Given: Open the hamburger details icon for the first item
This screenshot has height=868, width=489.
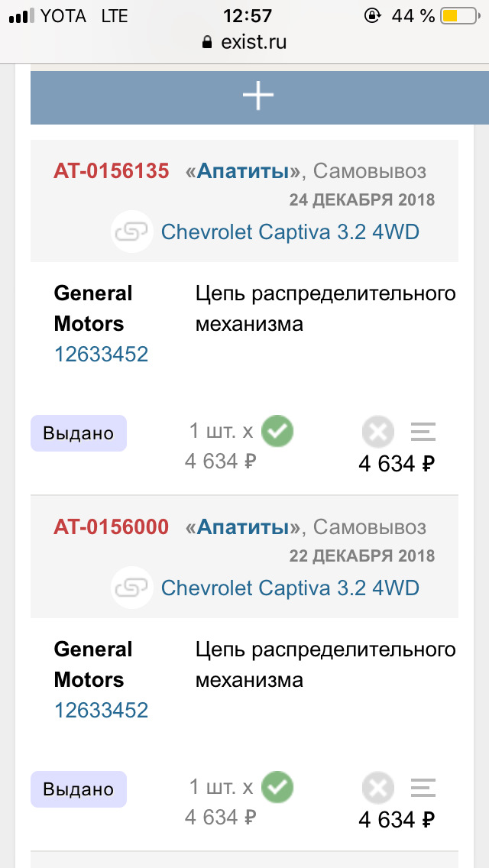Looking at the screenshot, I should point(423,432).
